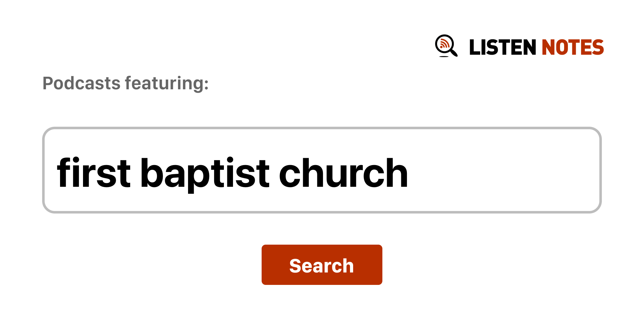Image resolution: width=644 pixels, height=322 pixels.
Task: Place cursor after "church" in search field
Action: point(409,173)
